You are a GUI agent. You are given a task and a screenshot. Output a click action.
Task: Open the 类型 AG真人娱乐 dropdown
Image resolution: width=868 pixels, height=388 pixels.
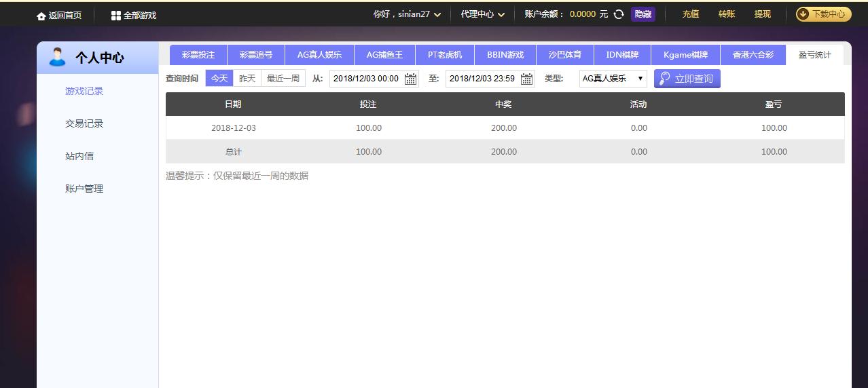(613, 79)
